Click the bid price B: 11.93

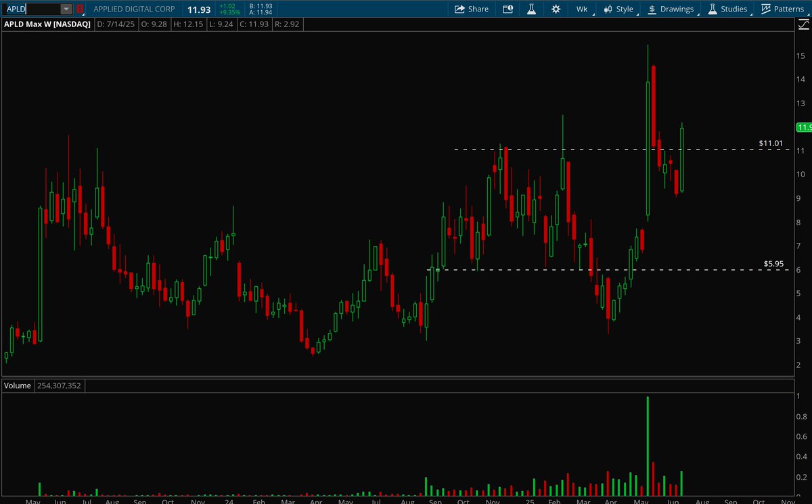coord(260,5)
